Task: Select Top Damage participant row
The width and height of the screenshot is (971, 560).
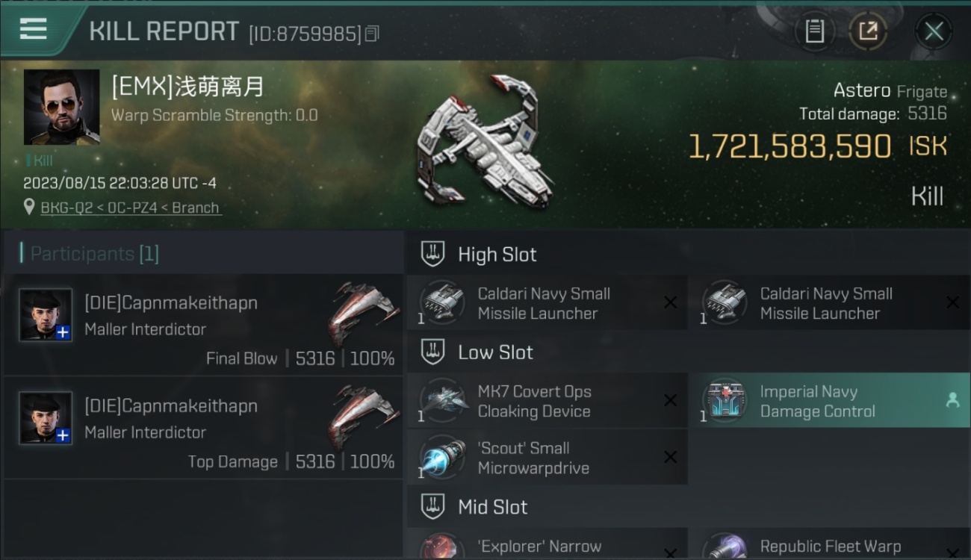Action: click(x=203, y=428)
